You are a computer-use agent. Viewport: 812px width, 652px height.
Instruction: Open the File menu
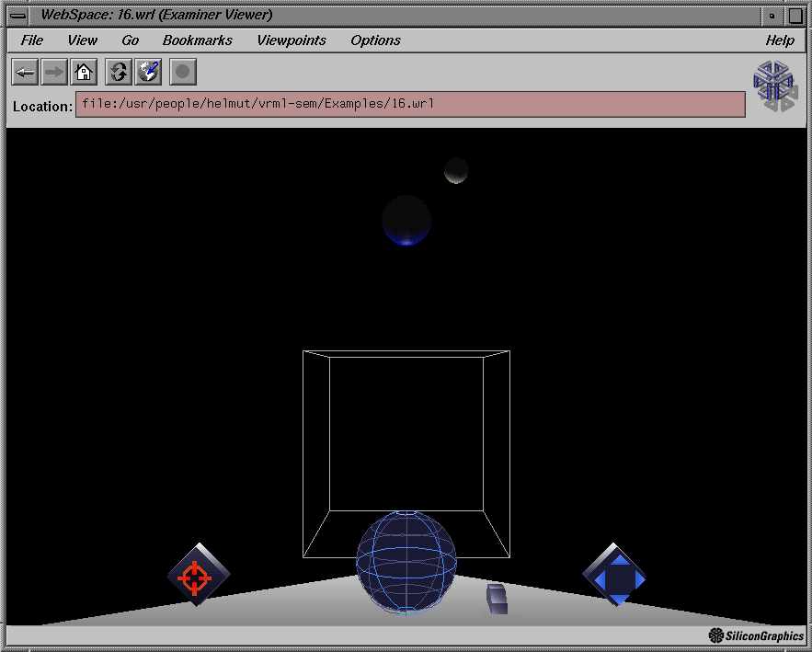pos(31,40)
